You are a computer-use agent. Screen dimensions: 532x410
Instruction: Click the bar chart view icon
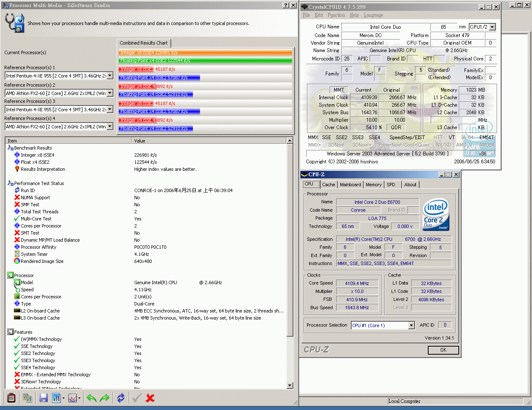[56, 398]
